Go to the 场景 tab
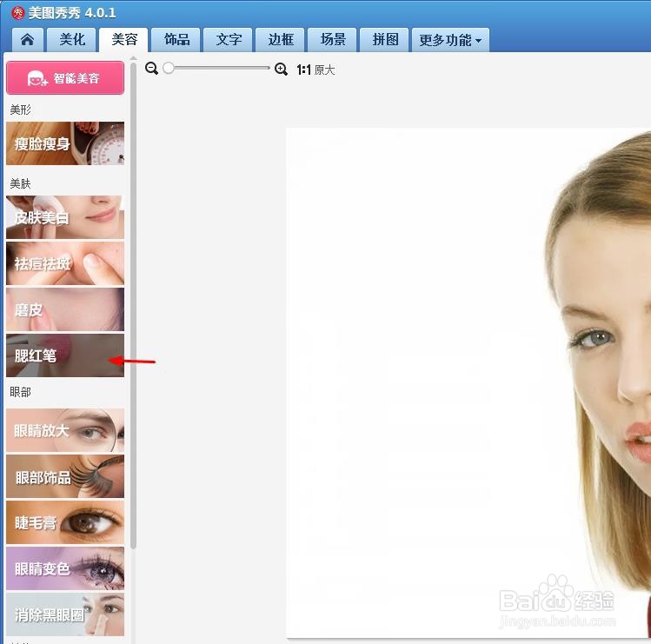Viewport: 651px width, 644px height. click(x=332, y=40)
